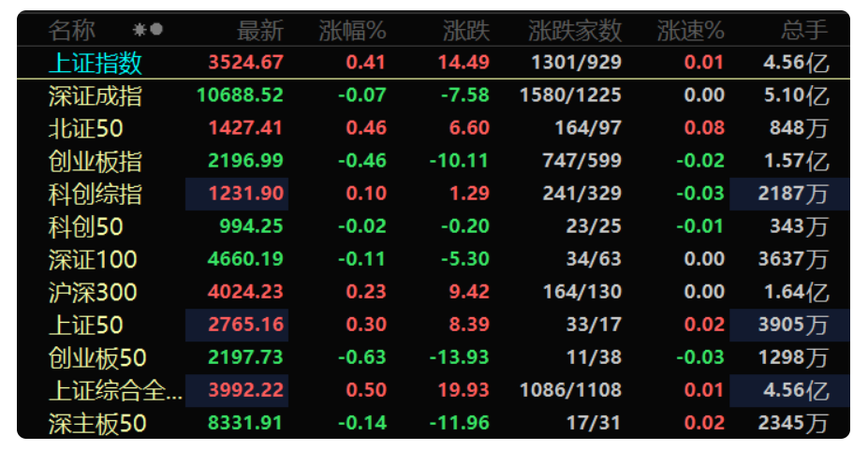The height and width of the screenshot is (450, 868).
Task: Click the 涨跌 column header
Action: coord(466,30)
